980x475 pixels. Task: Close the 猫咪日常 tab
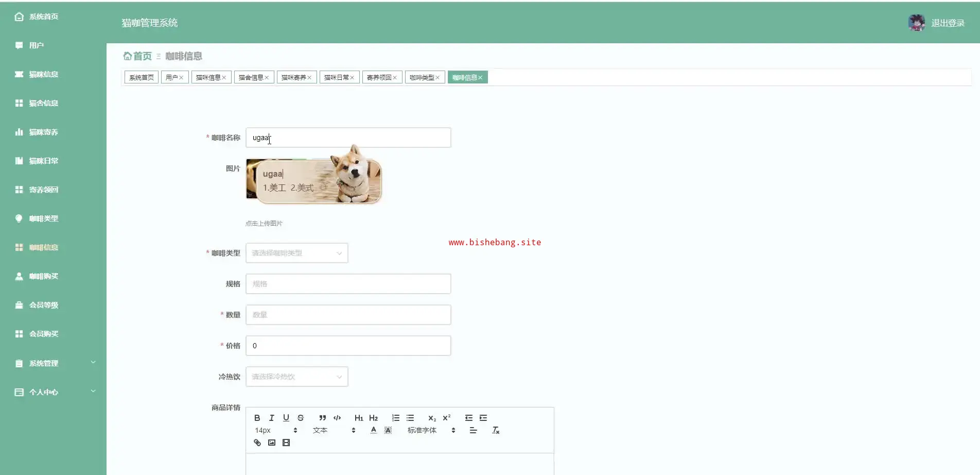coord(352,78)
